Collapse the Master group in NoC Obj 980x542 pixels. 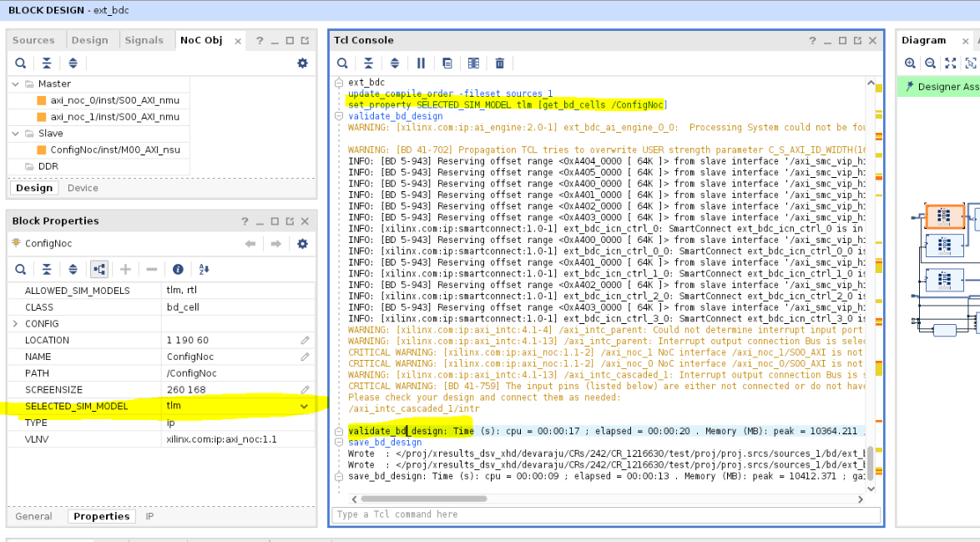(x=16, y=84)
